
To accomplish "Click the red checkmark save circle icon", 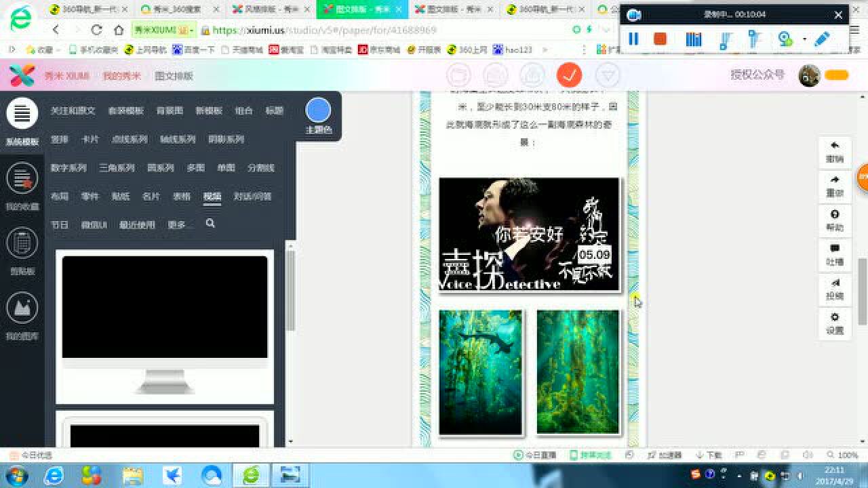I will [569, 75].
